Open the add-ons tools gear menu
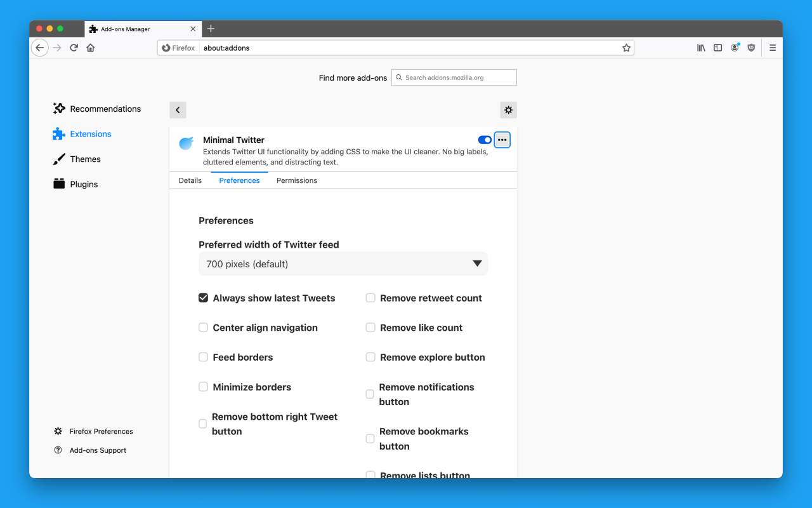This screenshot has height=508, width=812. [x=508, y=110]
